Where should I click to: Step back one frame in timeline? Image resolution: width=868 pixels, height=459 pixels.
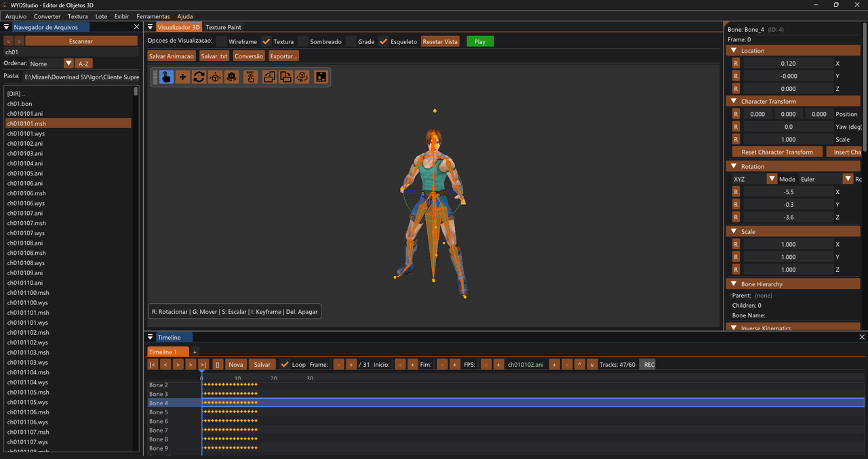pos(165,365)
